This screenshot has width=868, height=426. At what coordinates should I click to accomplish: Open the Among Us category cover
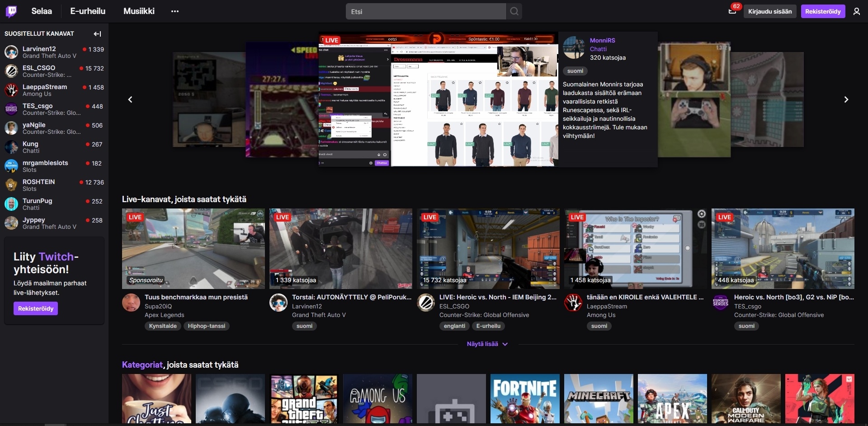pos(377,399)
